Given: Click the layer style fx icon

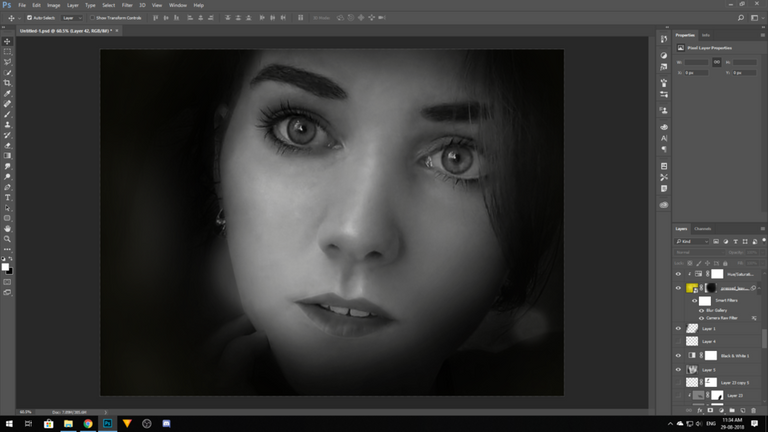Looking at the screenshot, I should pyautogui.click(x=698, y=410).
